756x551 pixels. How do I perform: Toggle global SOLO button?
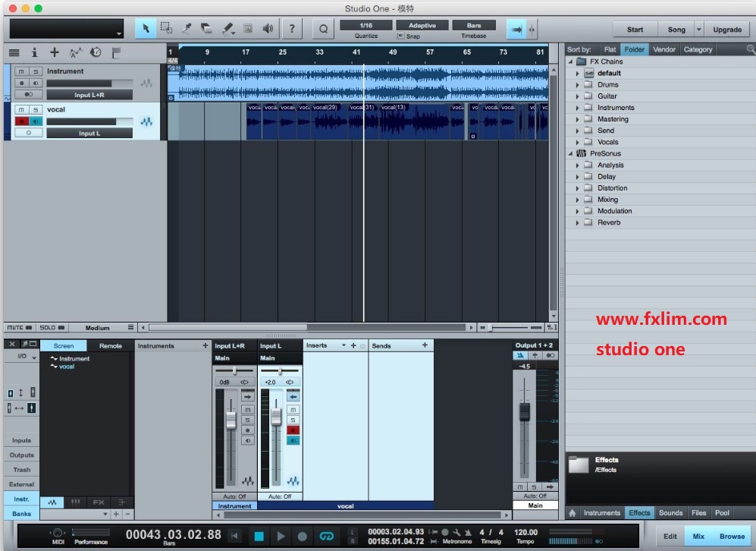click(52, 328)
